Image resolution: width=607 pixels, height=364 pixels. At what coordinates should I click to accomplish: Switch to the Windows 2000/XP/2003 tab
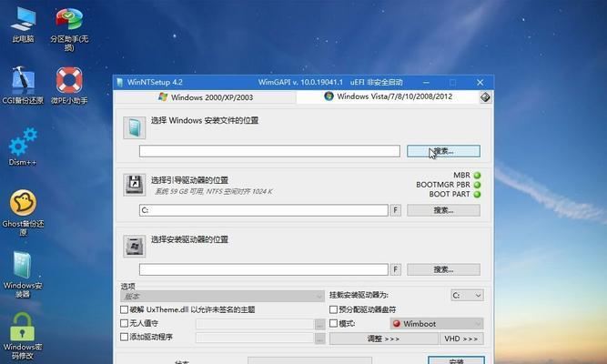point(206,97)
